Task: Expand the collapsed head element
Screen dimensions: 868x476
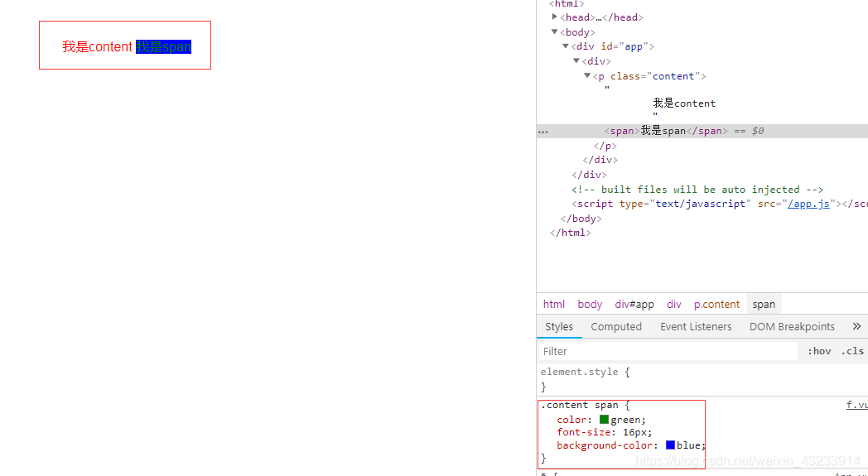Action: (555, 17)
